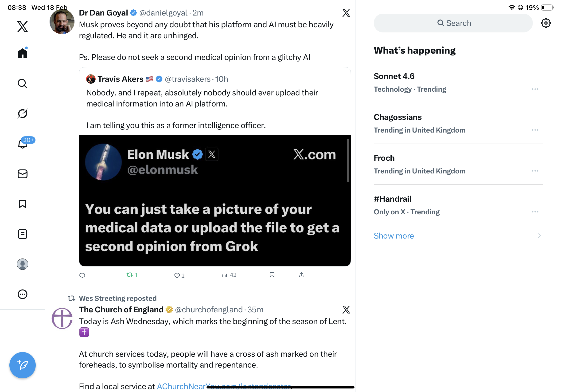The height and width of the screenshot is (392, 561).
Task: Open Bookmarks in the sidebar
Action: [x=23, y=204]
